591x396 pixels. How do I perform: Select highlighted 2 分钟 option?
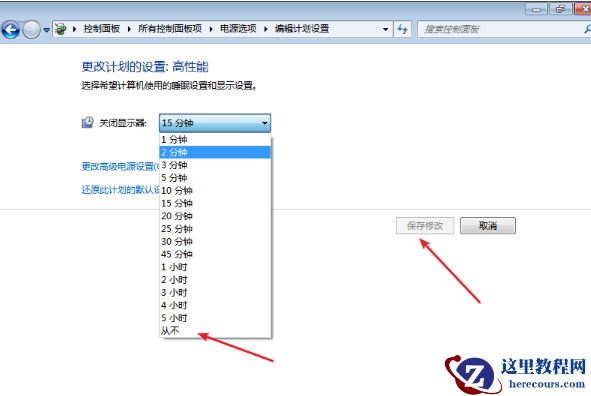coord(215,152)
